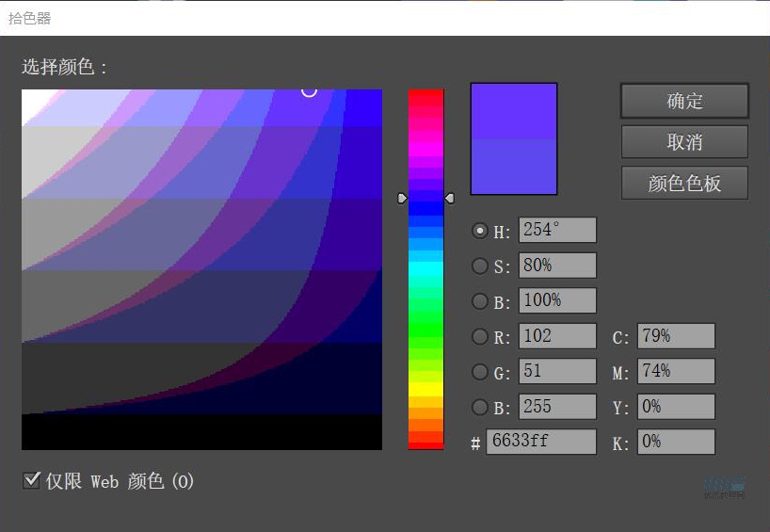Screen dimensions: 770x532
Task: Select the G green radio button
Action: pos(480,372)
